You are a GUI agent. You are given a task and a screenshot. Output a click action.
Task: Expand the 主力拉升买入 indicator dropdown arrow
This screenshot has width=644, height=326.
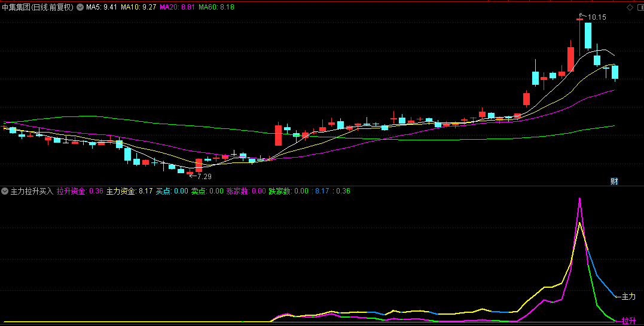click(5, 191)
